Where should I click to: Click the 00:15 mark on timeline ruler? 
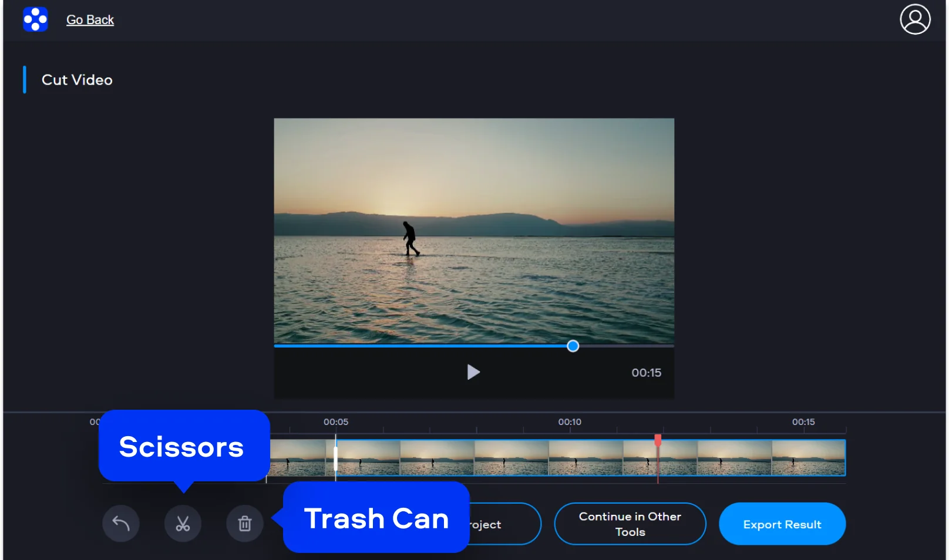[803, 422]
